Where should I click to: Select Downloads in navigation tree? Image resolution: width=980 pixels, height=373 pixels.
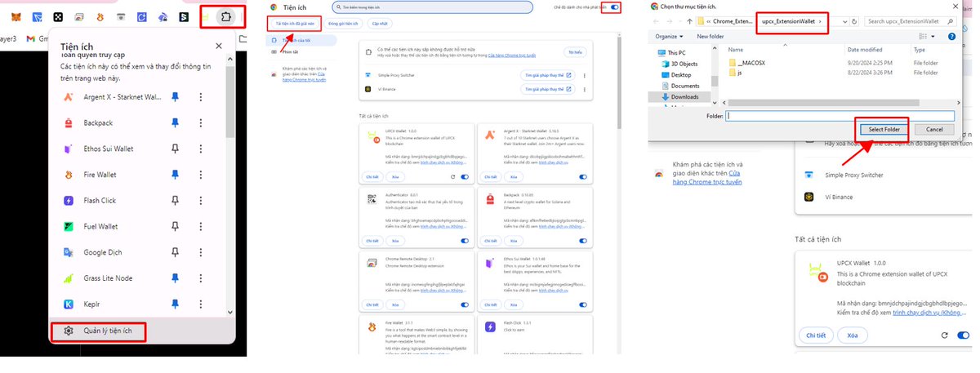[684, 96]
